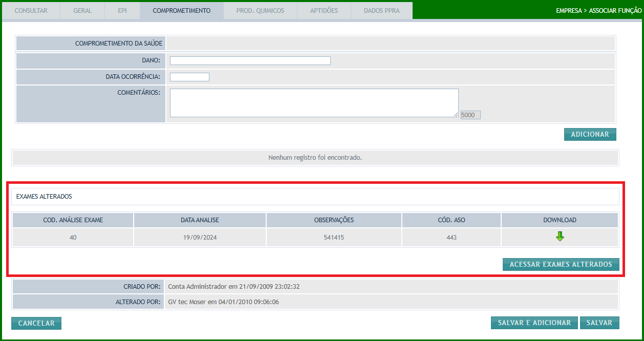Click observation value 541415
Image resolution: width=644 pixels, height=341 pixels.
point(334,238)
